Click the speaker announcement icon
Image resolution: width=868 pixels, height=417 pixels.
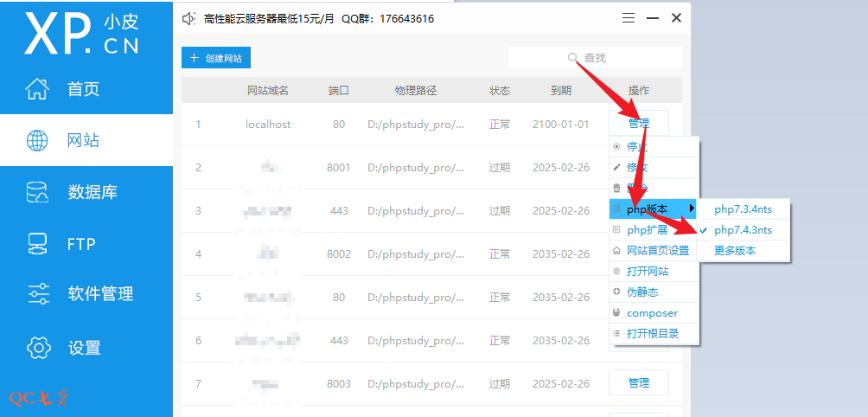(189, 18)
